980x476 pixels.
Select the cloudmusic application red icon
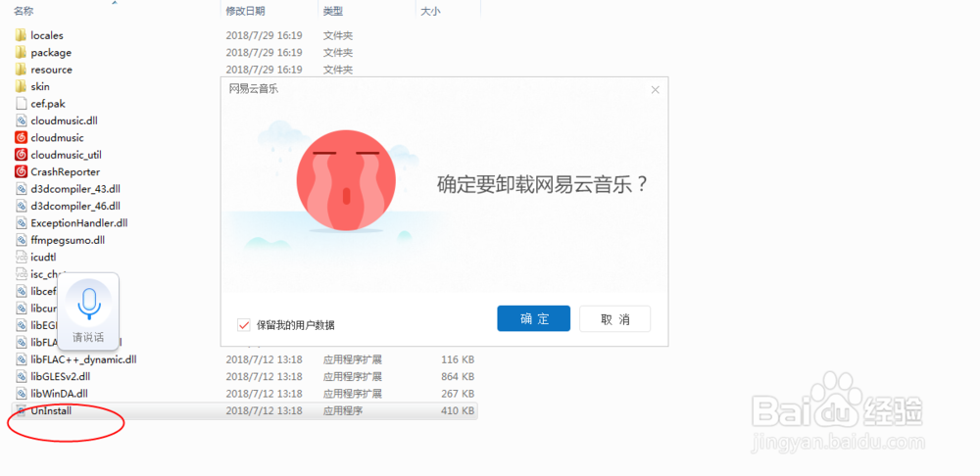21,137
